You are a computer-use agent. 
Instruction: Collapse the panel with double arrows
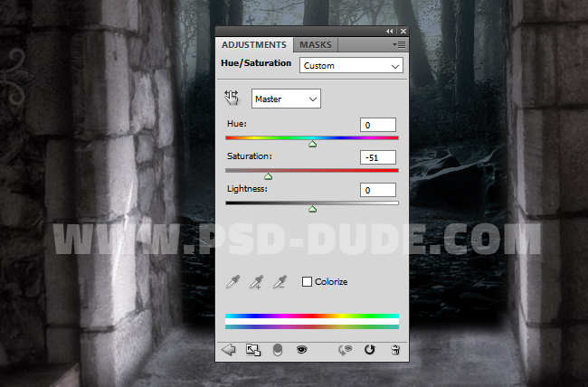[390, 31]
